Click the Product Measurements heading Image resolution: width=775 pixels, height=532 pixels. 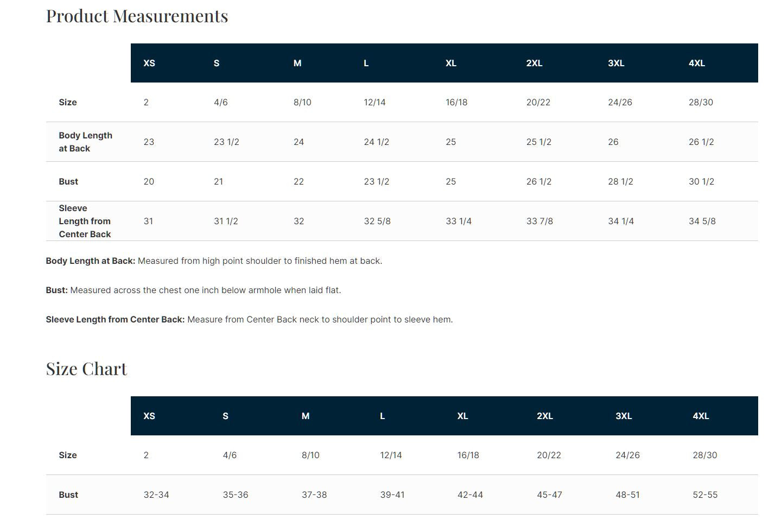pyautogui.click(x=137, y=16)
